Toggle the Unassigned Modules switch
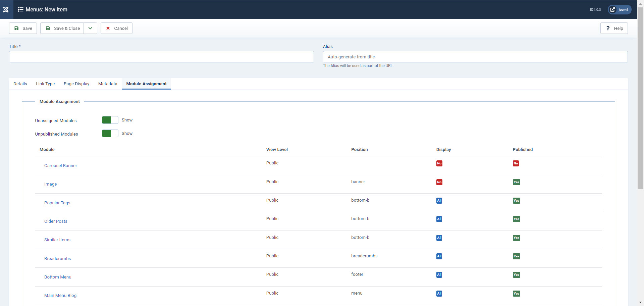Screen dimensions: 644x306 (110, 120)
